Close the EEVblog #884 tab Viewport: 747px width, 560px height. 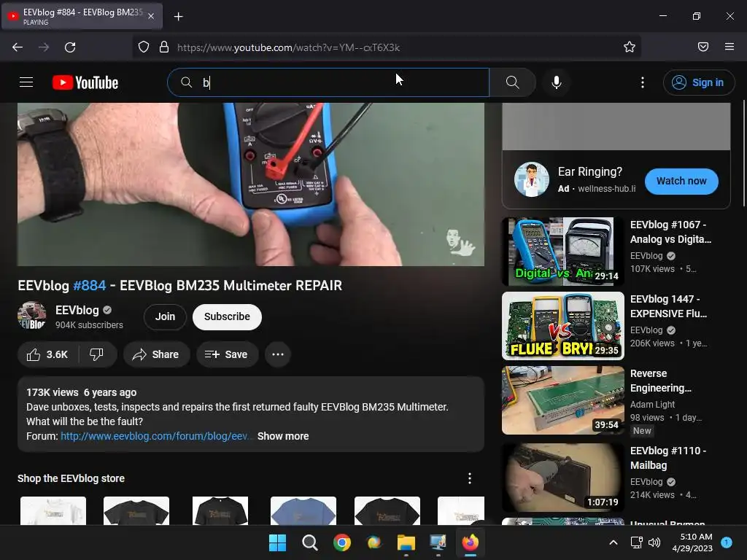(x=151, y=16)
